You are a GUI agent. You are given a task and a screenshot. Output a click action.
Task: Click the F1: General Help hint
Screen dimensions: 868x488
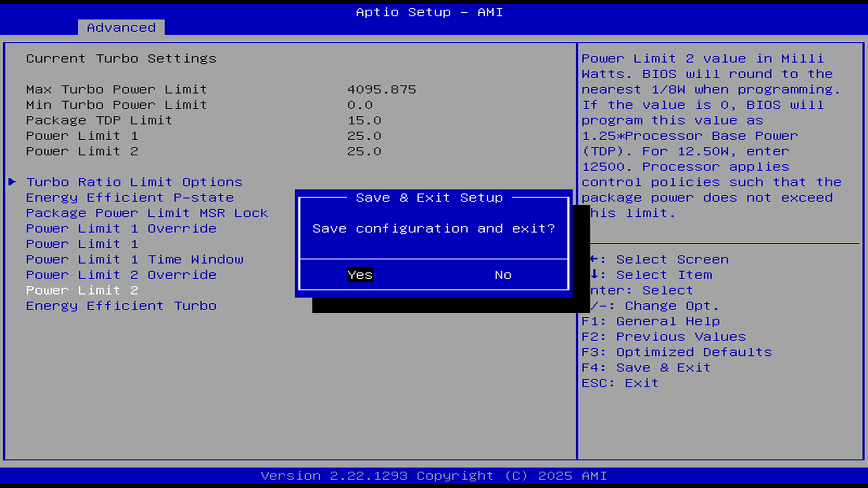point(651,321)
